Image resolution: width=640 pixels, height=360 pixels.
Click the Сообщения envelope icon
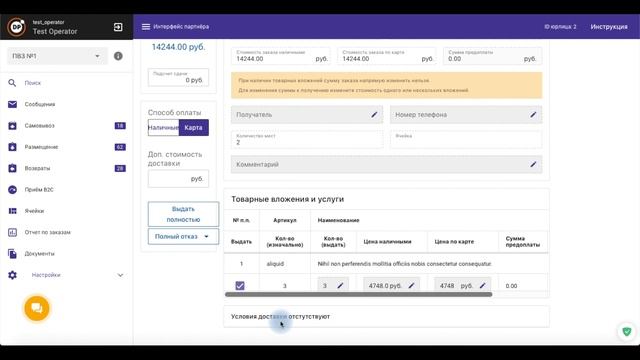pos(12,104)
